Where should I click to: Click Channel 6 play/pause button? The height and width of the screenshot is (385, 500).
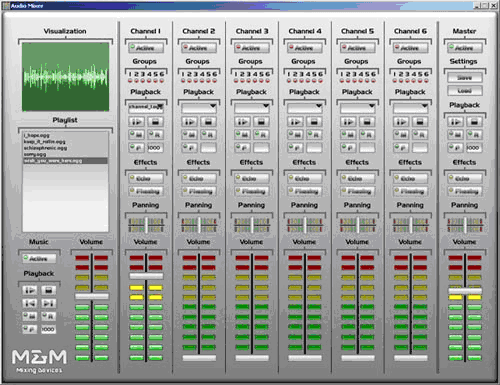[401, 122]
